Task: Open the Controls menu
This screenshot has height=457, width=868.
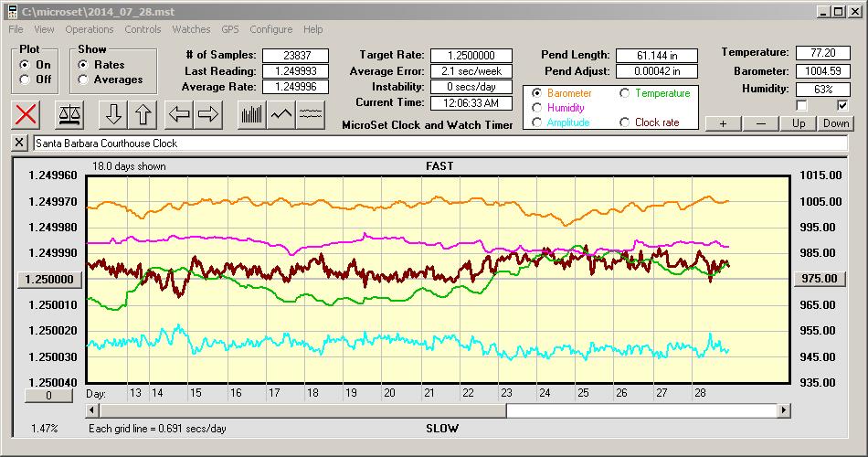Action: [143, 29]
